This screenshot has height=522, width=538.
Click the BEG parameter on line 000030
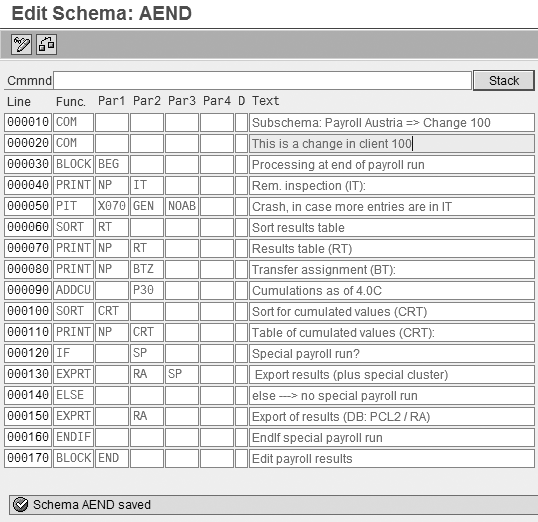pos(112,164)
